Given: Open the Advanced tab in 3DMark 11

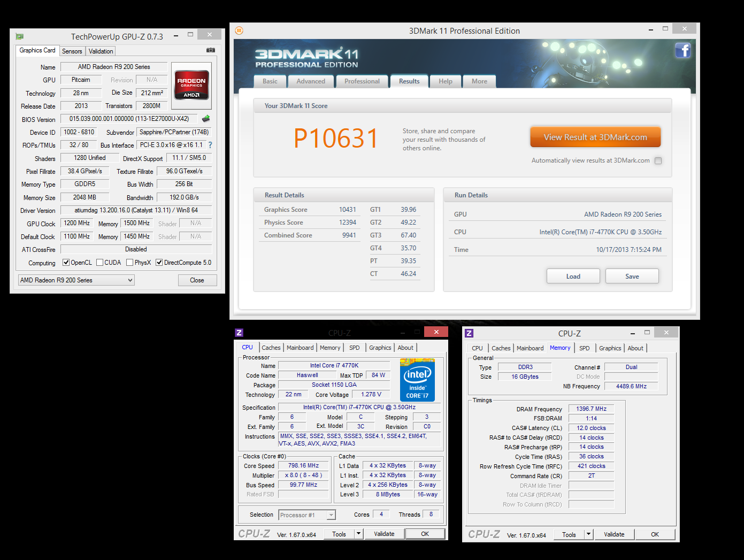Looking at the screenshot, I should [311, 81].
